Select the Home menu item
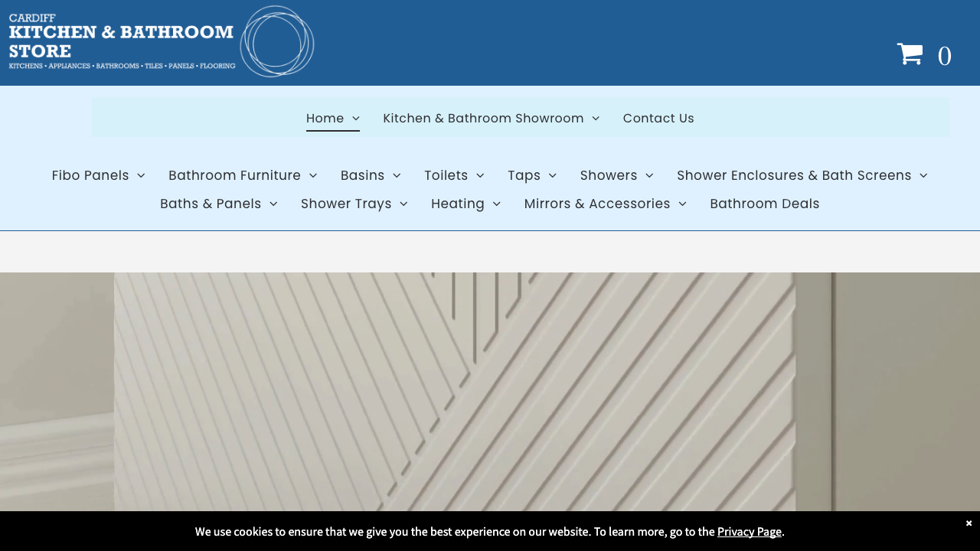 click(325, 118)
